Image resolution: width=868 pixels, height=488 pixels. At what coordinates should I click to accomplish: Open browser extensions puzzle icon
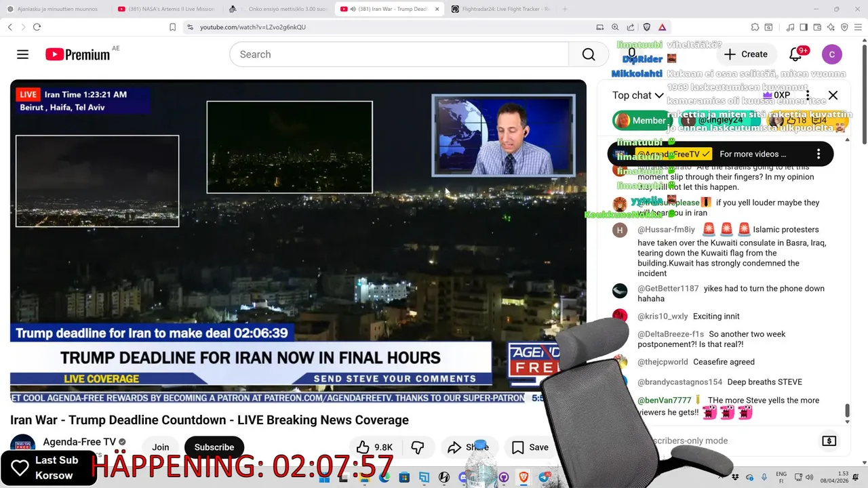coord(755,27)
